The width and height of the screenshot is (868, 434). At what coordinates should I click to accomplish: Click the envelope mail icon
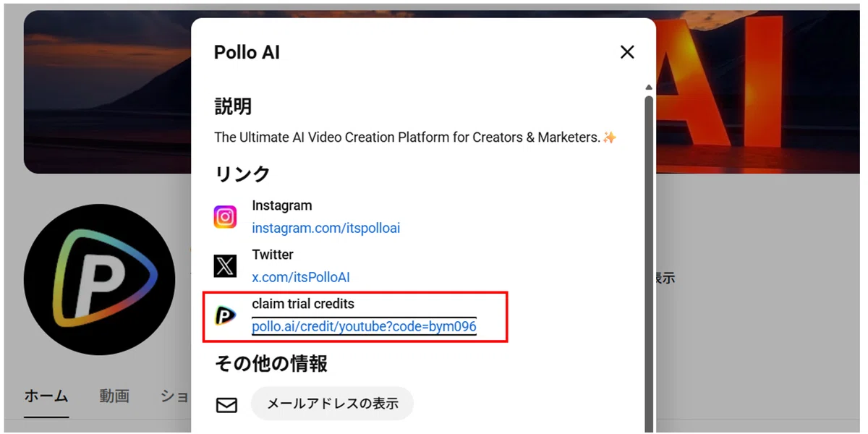pyautogui.click(x=226, y=404)
